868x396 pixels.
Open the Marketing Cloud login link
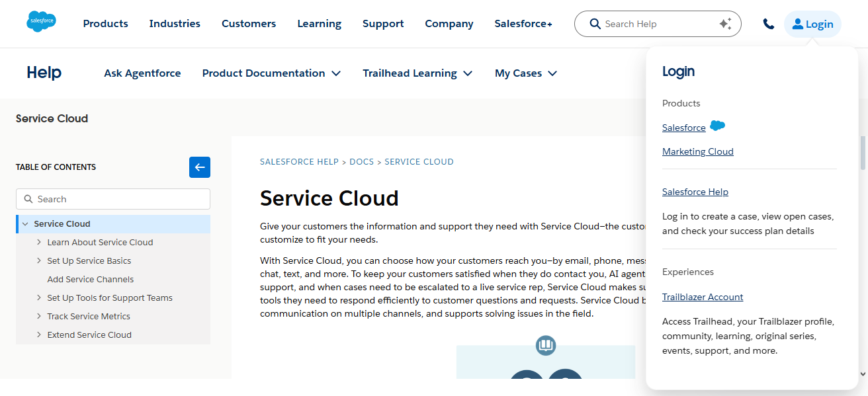698,151
